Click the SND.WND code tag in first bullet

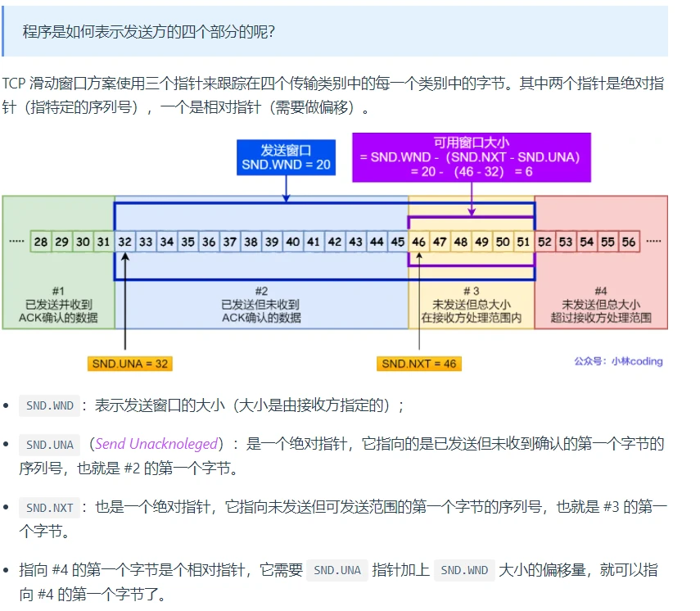coord(50,405)
